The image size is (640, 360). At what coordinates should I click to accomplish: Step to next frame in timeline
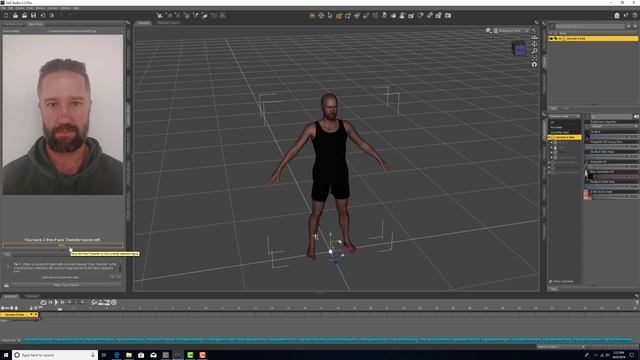point(62,302)
